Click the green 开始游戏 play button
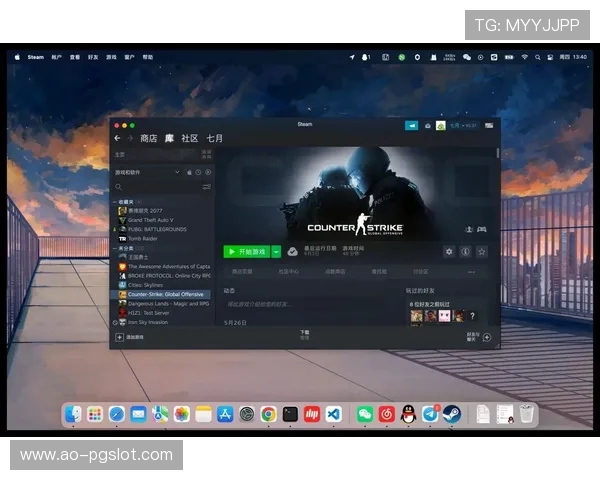The width and height of the screenshot is (600, 480). 245,252
